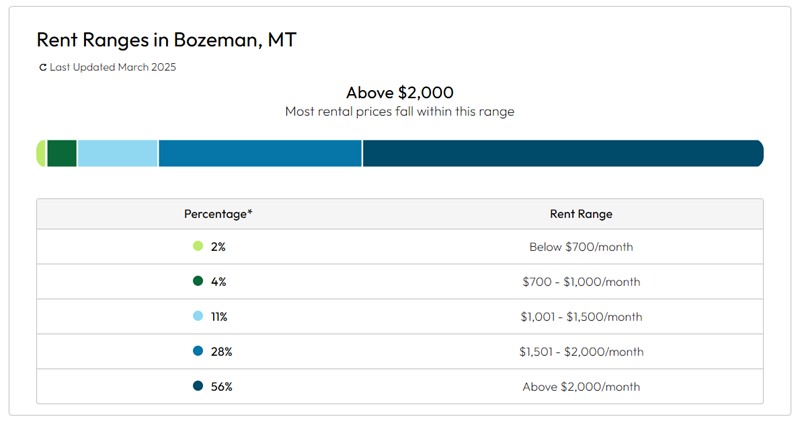
Task: Click the light green bar segment
Action: (41, 153)
